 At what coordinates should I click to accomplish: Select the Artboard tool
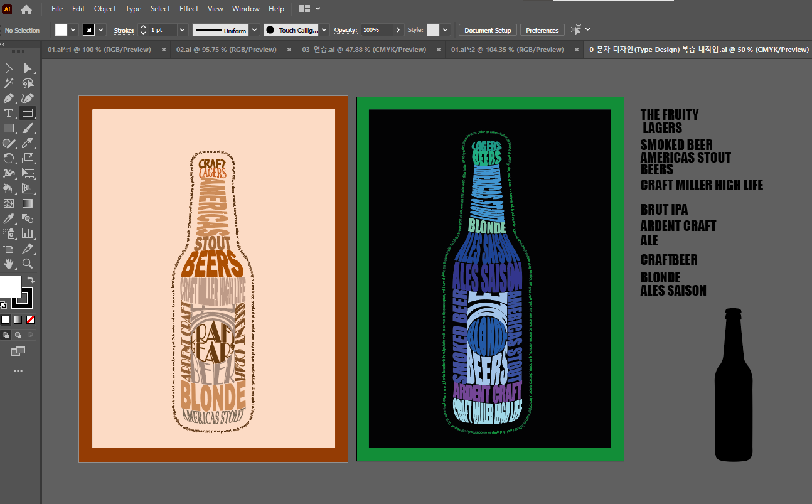point(9,249)
